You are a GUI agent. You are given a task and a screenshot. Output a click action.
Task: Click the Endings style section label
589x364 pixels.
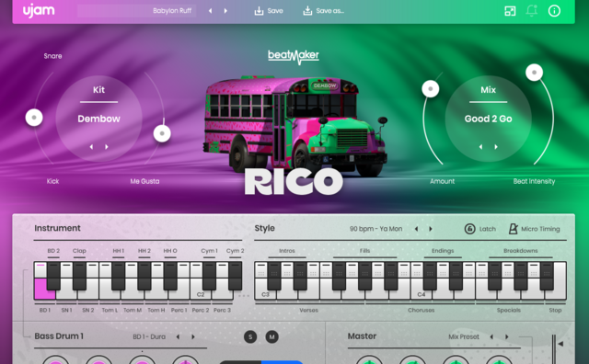click(443, 251)
